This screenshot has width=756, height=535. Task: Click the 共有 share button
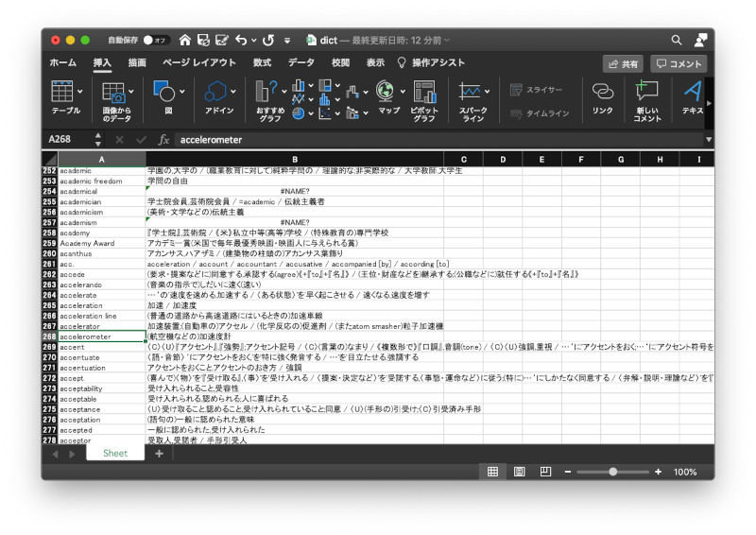pyautogui.click(x=623, y=63)
